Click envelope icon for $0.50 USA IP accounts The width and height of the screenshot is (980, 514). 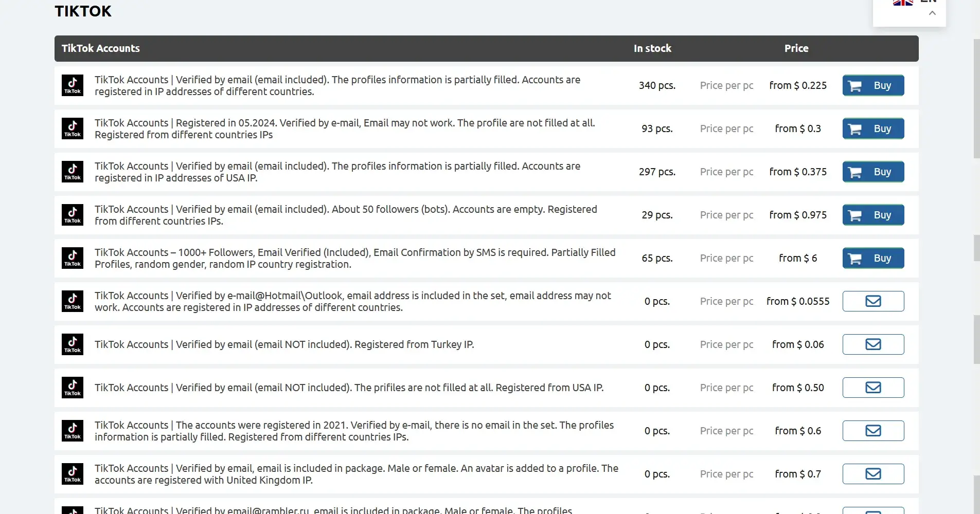(x=873, y=388)
